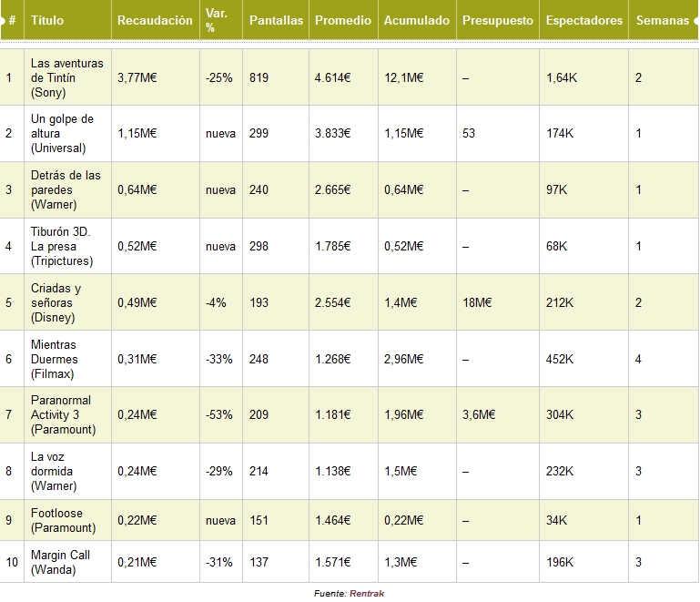Screen dimensions: 700x602
Task: Click the 232K espectadores value
Action: pos(560,471)
